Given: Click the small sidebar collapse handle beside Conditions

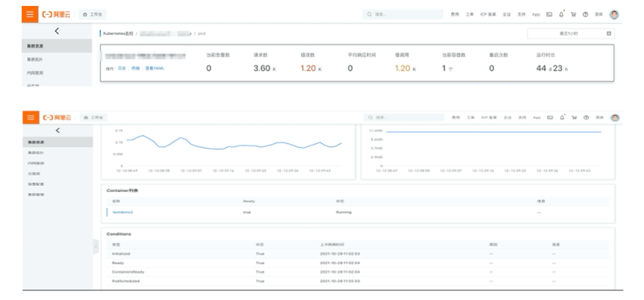Looking at the screenshot, I should (x=96, y=246).
